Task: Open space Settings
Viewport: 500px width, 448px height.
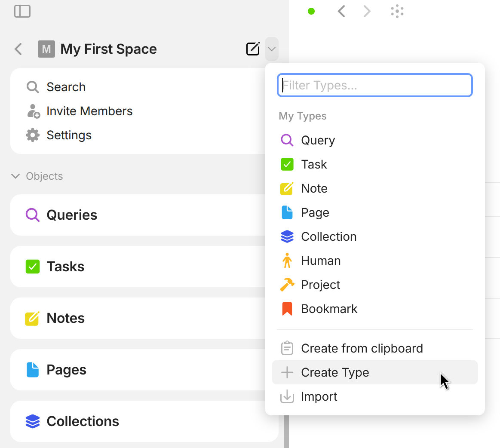Action: (x=69, y=135)
